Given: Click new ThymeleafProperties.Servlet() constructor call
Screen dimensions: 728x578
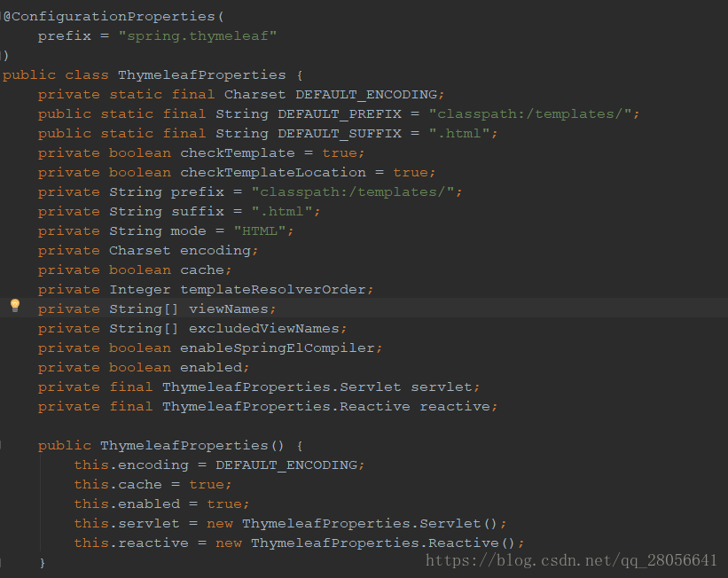Looking at the screenshot, I should pos(352,524).
